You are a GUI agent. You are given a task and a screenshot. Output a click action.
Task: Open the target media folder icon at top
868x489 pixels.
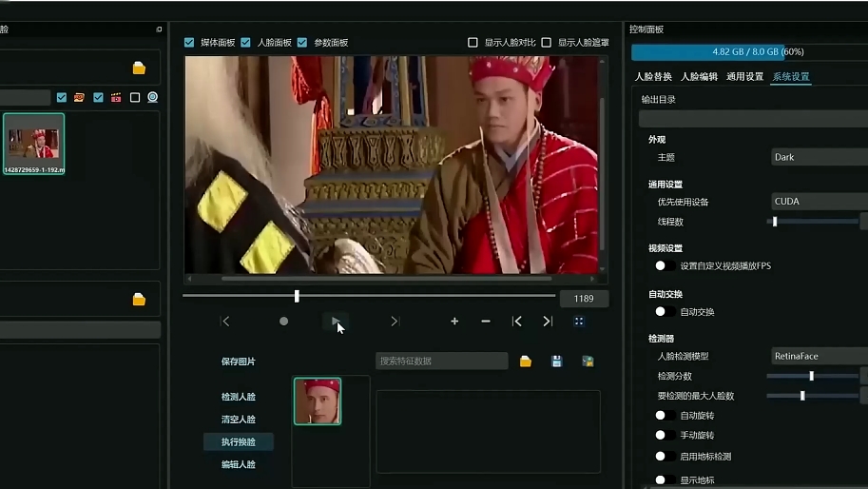[139, 68]
